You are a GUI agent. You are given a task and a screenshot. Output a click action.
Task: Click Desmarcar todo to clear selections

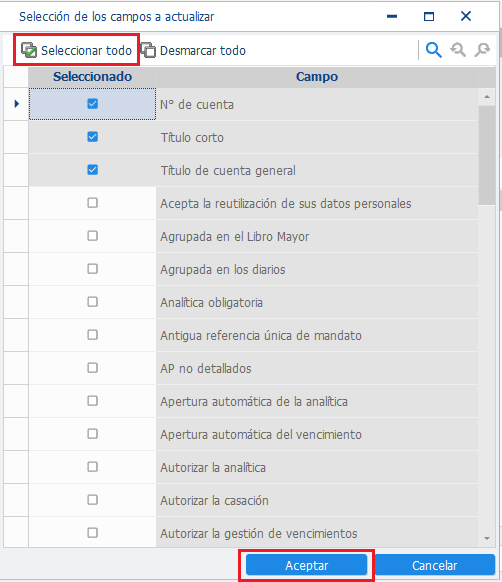(x=193, y=50)
